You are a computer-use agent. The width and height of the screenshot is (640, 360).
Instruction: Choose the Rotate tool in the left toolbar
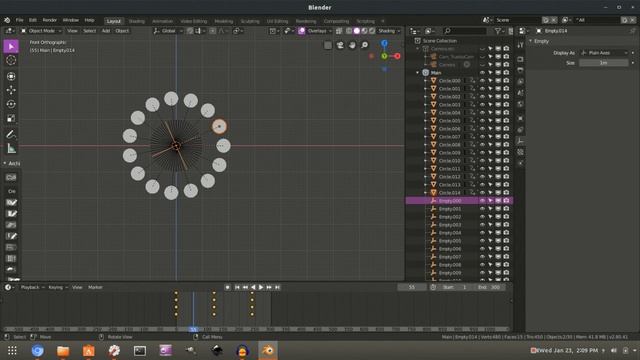point(11,104)
